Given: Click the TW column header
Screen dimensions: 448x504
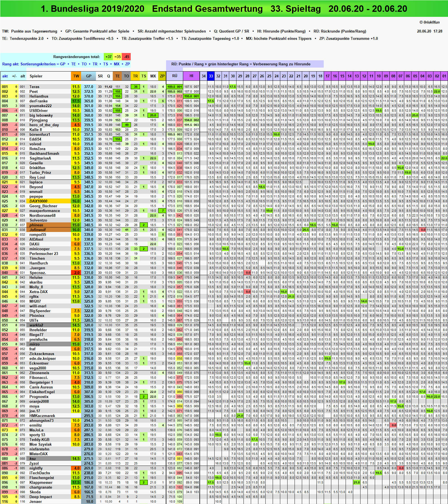Looking at the screenshot, I should [x=76, y=76].
